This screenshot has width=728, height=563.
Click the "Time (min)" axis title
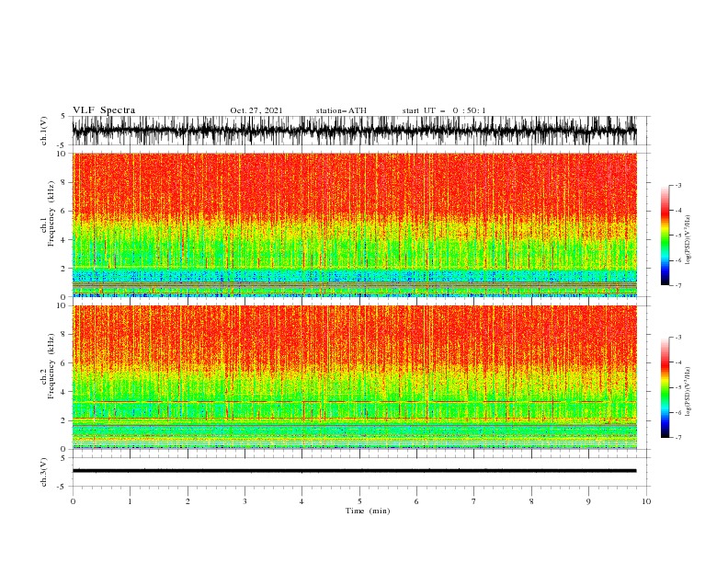click(368, 511)
